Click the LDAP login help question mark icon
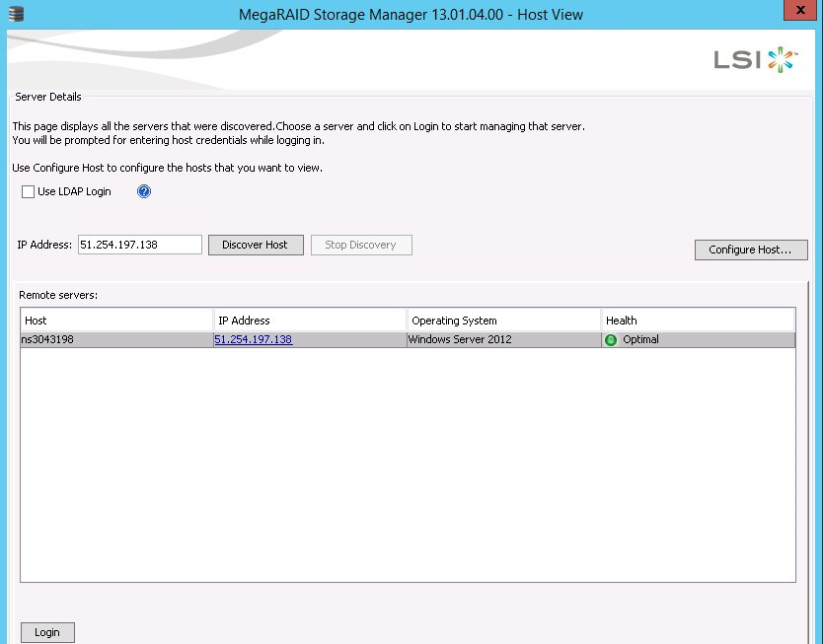Screen dimensions: 823x644 point(144,191)
